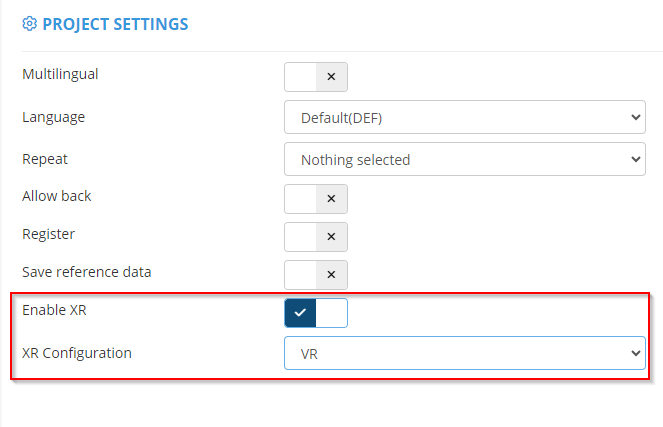Click the Enable XR label
Image resolution: width=663 pixels, height=427 pixels.
[x=55, y=311]
